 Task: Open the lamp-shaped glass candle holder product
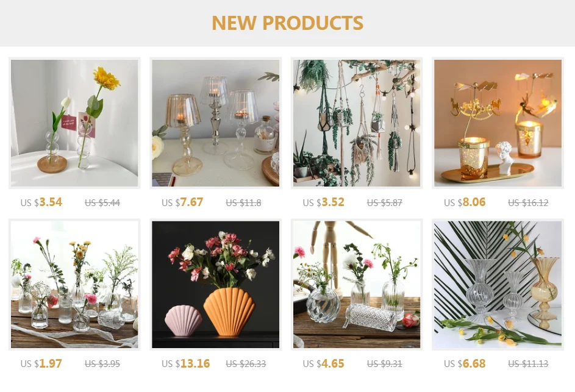click(216, 123)
